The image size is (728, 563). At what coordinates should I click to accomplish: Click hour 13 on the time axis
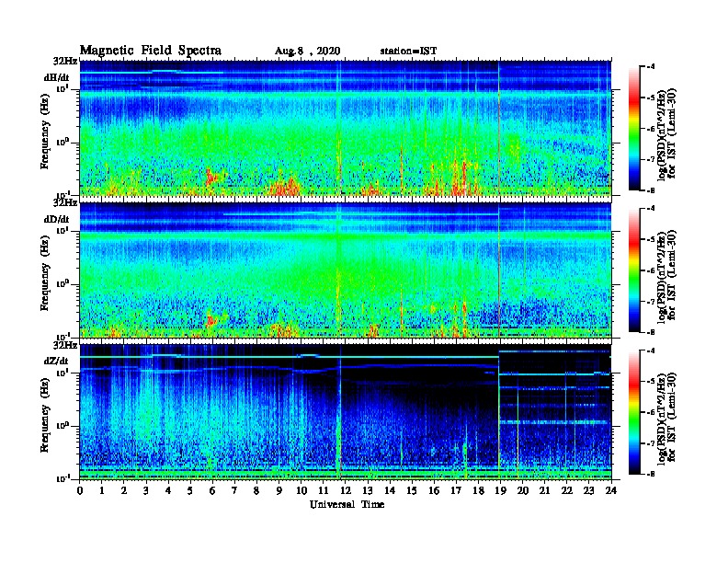pyautogui.click(x=368, y=491)
